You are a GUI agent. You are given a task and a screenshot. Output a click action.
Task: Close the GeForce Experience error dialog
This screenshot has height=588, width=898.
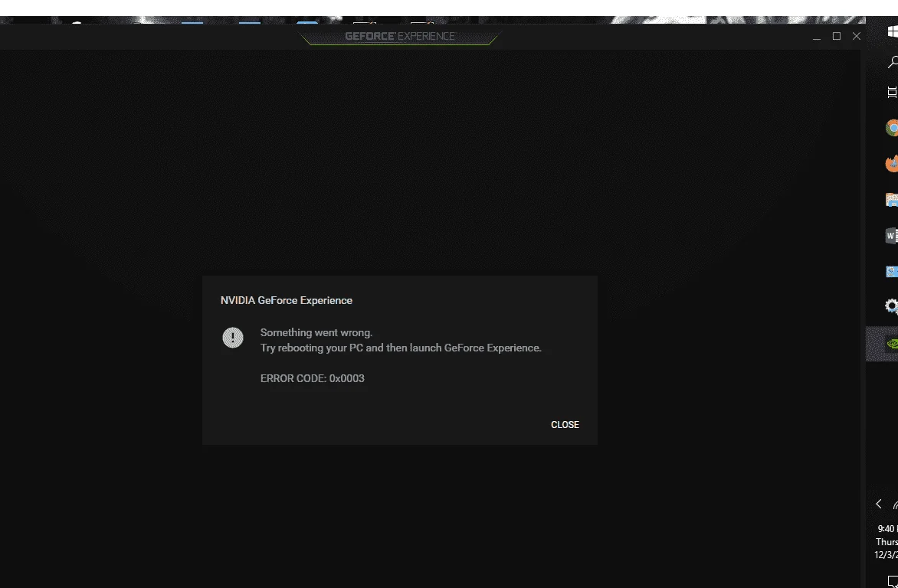coord(565,424)
